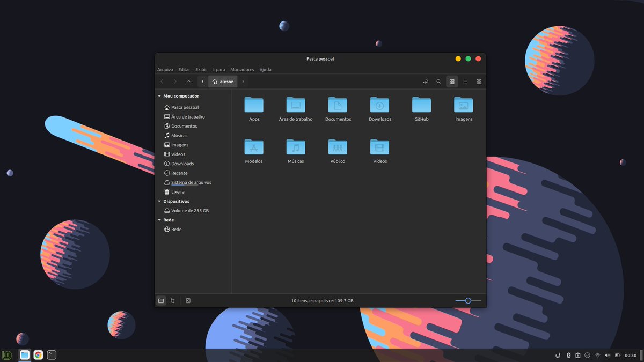Viewport: 644px width, 362px height.
Task: Select the Área de trabalho folder icon in main pane
Action: [x=296, y=105]
